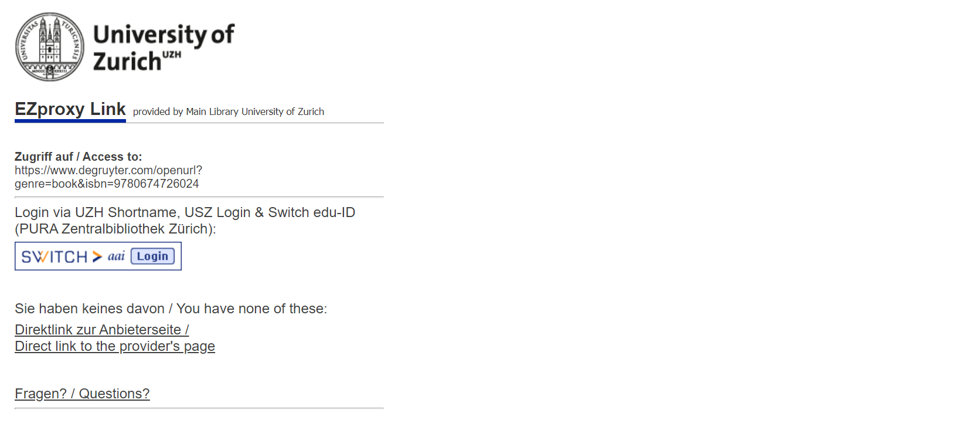Open the Fragen? / Questions? link
The image size is (980, 423).
pyautogui.click(x=82, y=394)
